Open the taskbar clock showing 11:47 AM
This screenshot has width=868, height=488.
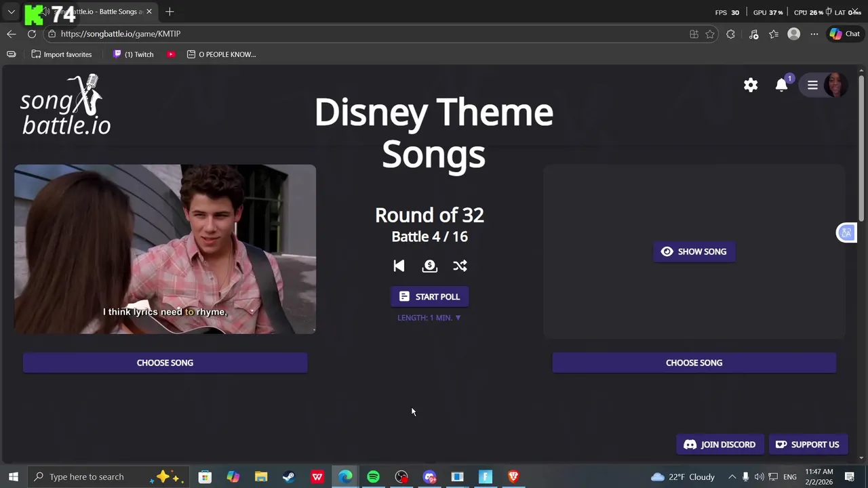[819, 476]
